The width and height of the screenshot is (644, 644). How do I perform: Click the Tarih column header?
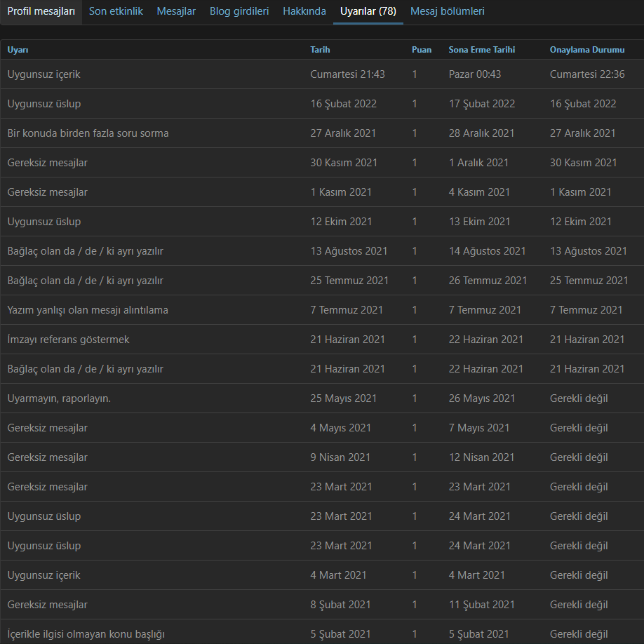[320, 50]
